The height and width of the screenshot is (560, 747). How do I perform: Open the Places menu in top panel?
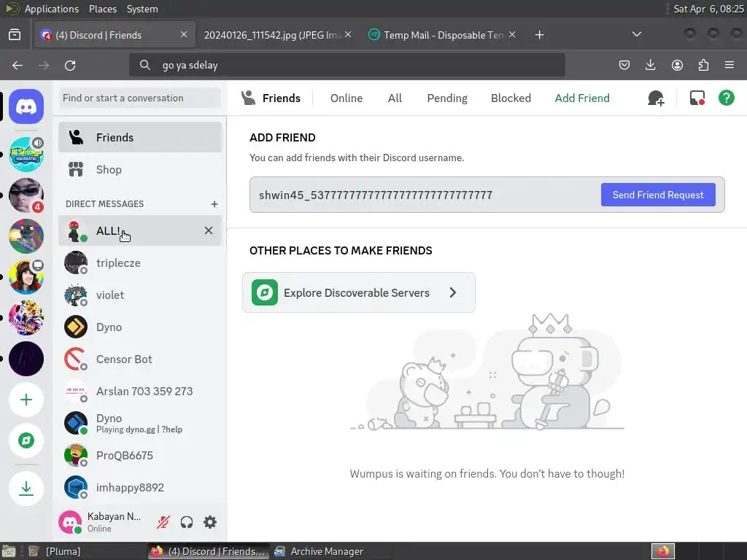[102, 9]
